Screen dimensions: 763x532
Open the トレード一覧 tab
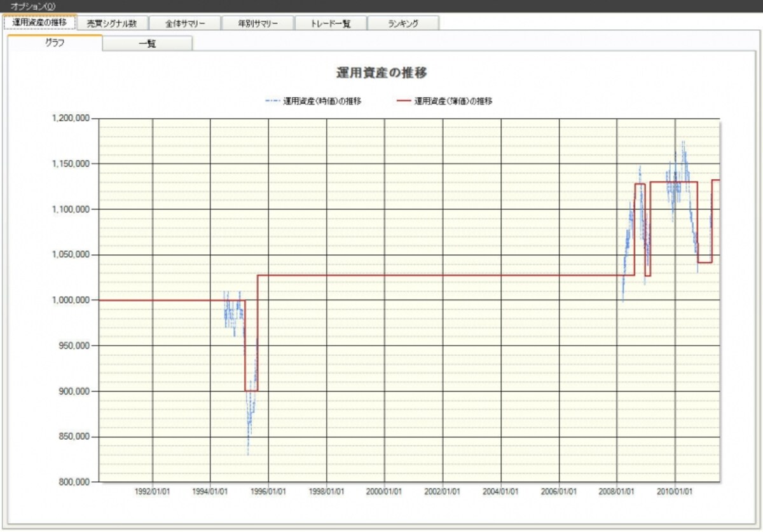pyautogui.click(x=330, y=23)
